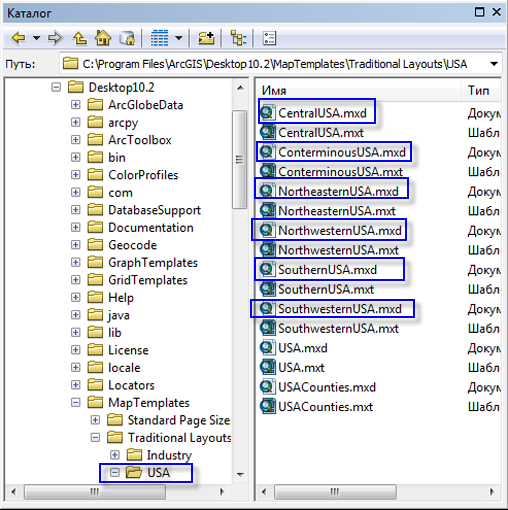Click the USA.mxd document icon
This screenshot has height=510, width=508.
click(268, 348)
